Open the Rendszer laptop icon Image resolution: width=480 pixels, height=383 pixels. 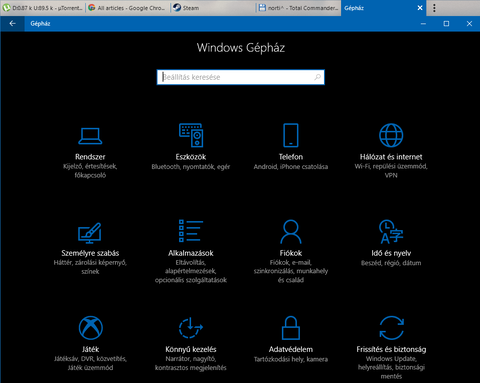(90, 136)
